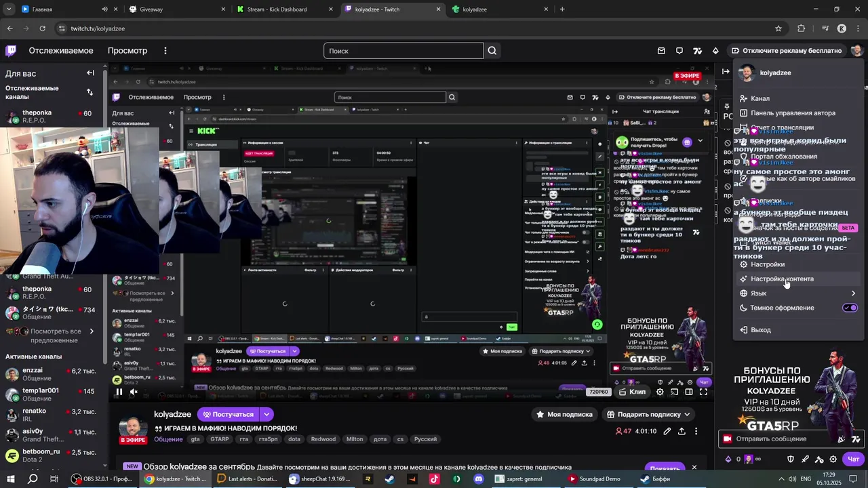Open Просмотр in top navigation
868x488 pixels.
pos(127,51)
